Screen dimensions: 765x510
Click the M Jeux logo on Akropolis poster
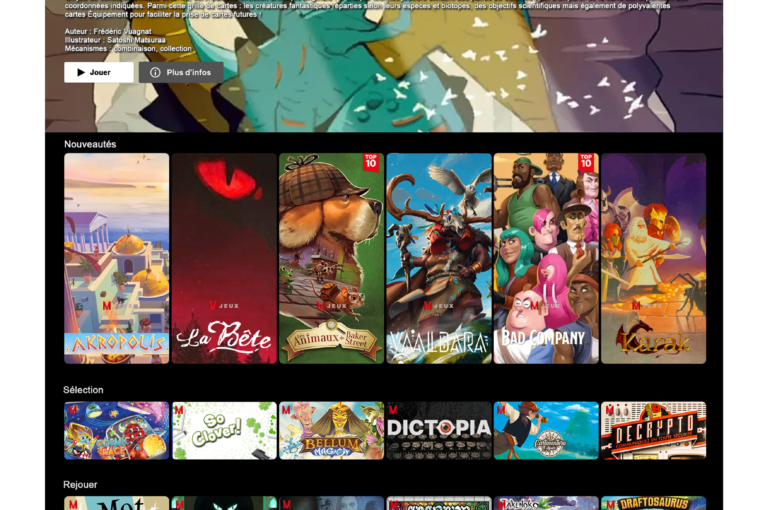click(x=107, y=305)
